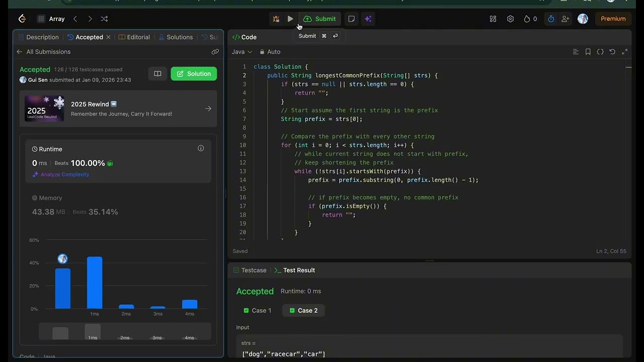Open the notes icon next to Submit
644x362 pixels.
pos(351,19)
